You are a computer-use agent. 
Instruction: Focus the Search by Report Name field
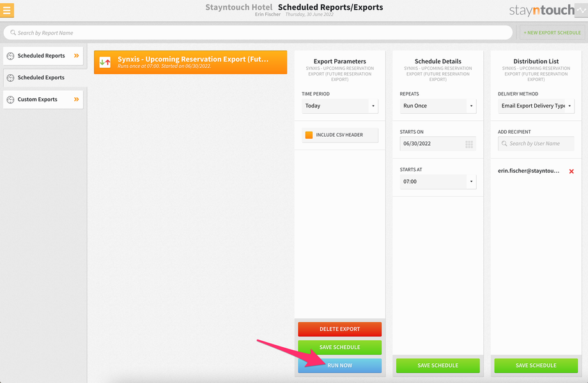(258, 33)
